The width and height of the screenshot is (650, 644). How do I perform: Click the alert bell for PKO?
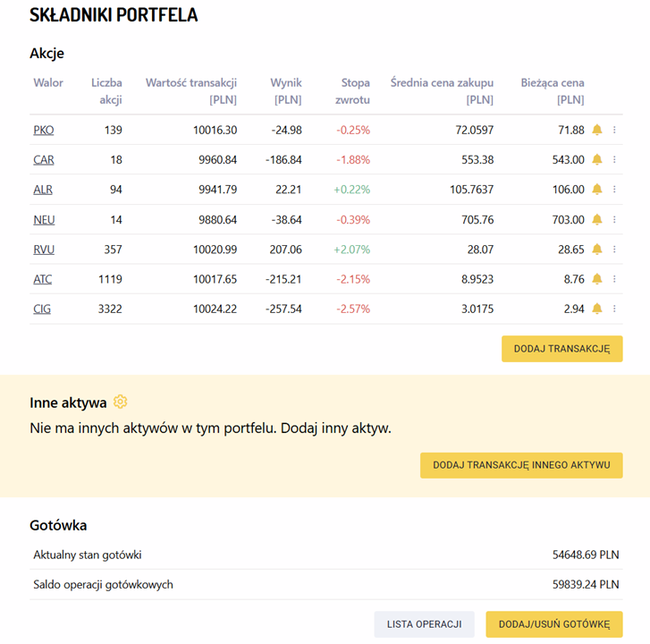(x=597, y=130)
